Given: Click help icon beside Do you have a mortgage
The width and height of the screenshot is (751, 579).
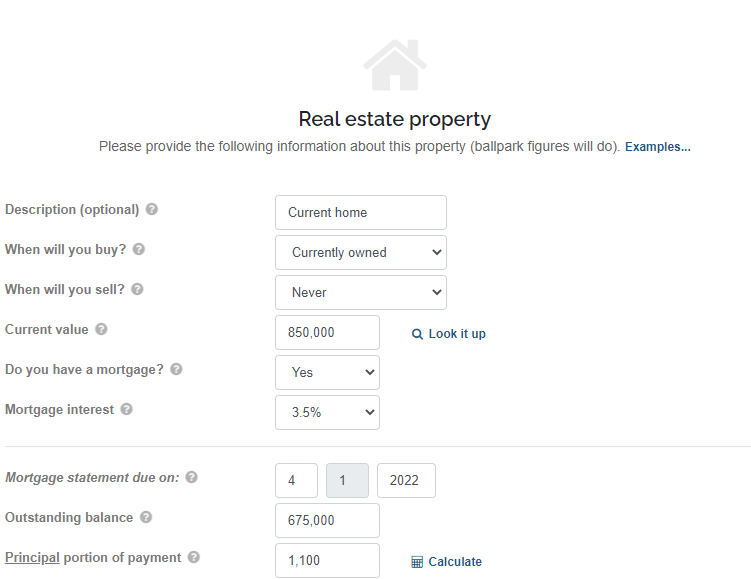Looking at the screenshot, I should (176, 370).
